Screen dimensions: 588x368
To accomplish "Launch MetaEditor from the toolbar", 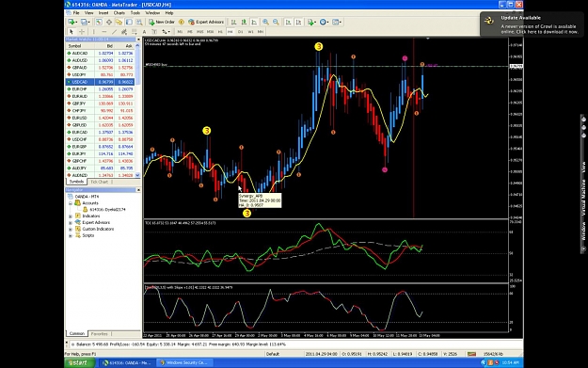I will [182, 23].
